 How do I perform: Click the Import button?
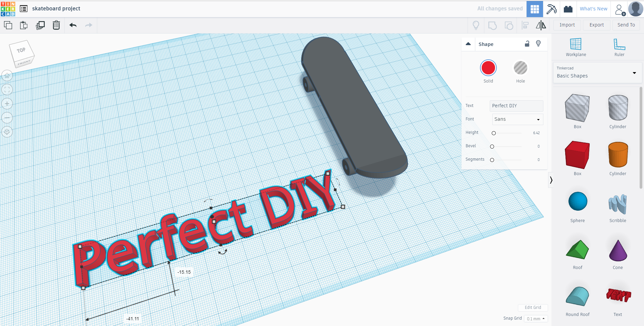click(567, 25)
